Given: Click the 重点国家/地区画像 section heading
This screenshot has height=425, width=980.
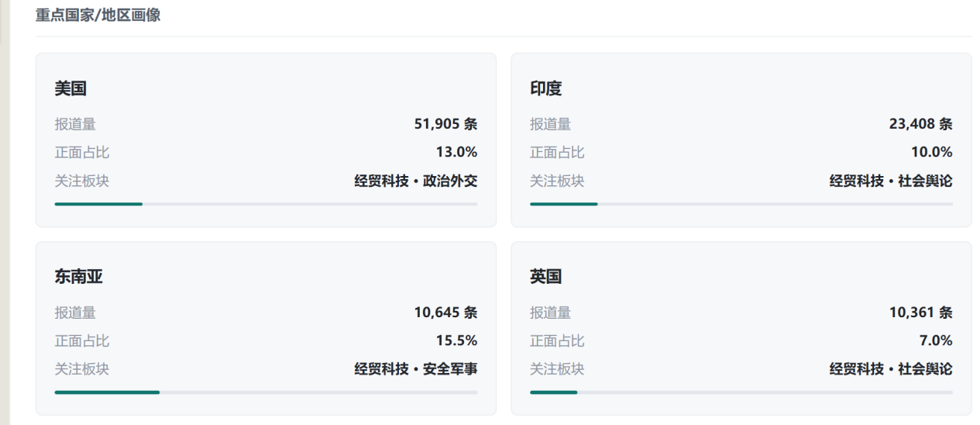Looking at the screenshot, I should 98,15.
